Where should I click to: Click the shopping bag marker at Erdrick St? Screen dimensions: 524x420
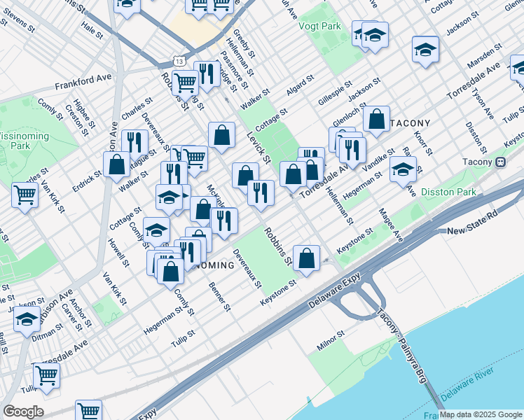(116, 165)
